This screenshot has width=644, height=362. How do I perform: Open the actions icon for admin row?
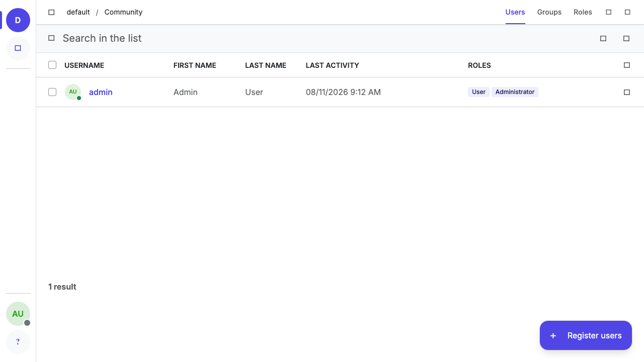point(627,92)
